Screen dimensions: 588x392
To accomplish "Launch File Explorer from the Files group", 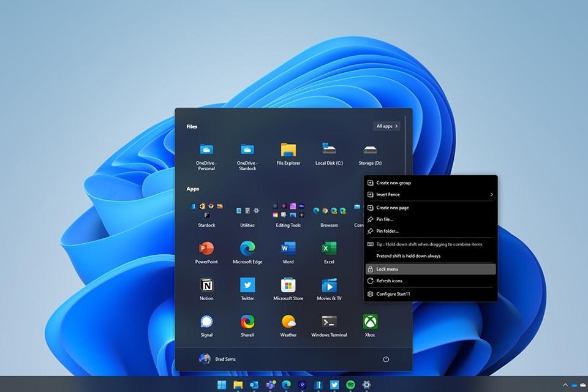I will pyautogui.click(x=288, y=154).
